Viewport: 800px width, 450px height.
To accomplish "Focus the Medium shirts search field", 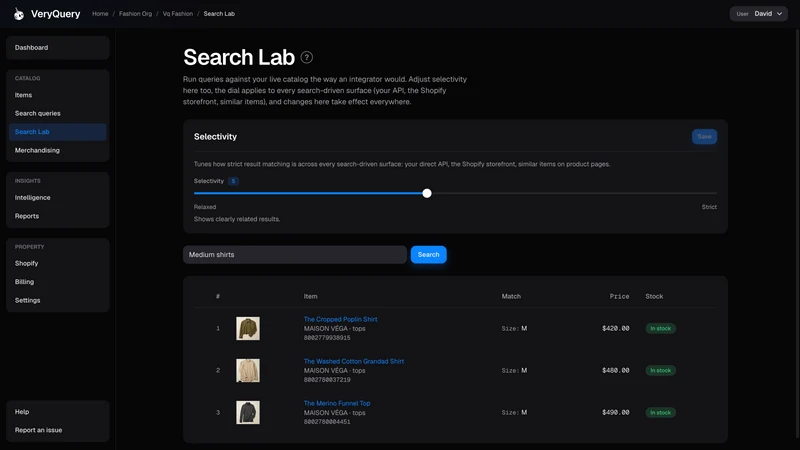I will pos(295,255).
